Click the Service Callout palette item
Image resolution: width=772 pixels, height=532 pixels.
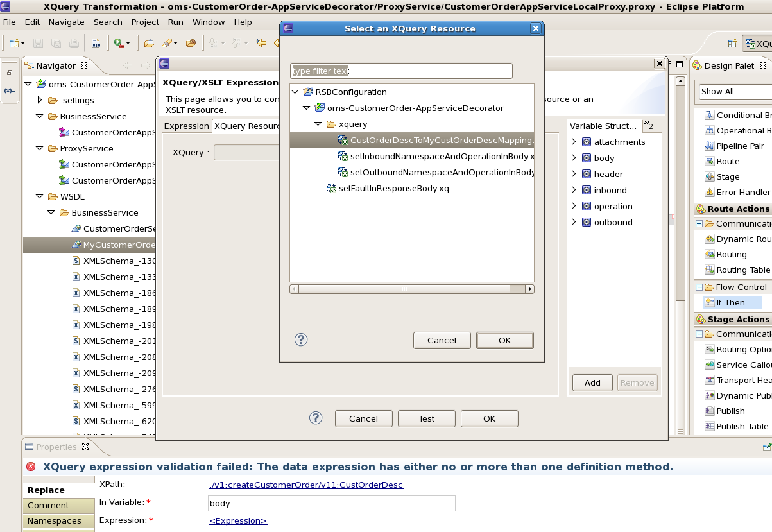738,365
